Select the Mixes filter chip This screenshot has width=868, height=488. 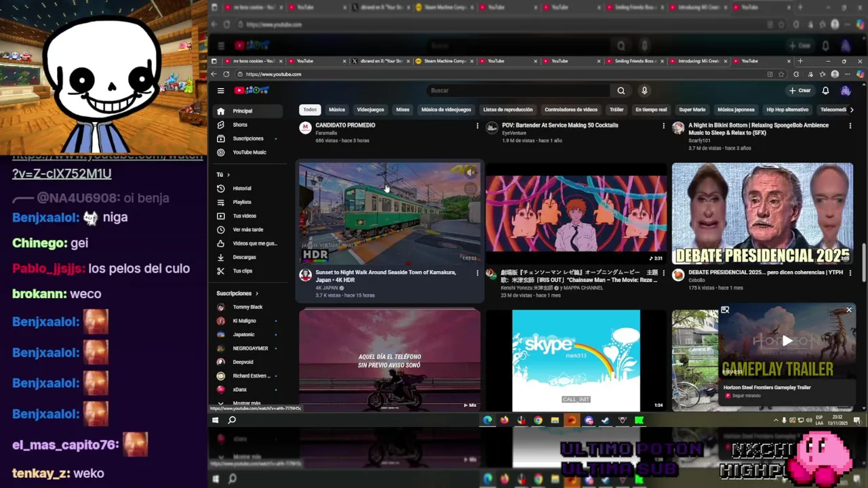tap(403, 109)
